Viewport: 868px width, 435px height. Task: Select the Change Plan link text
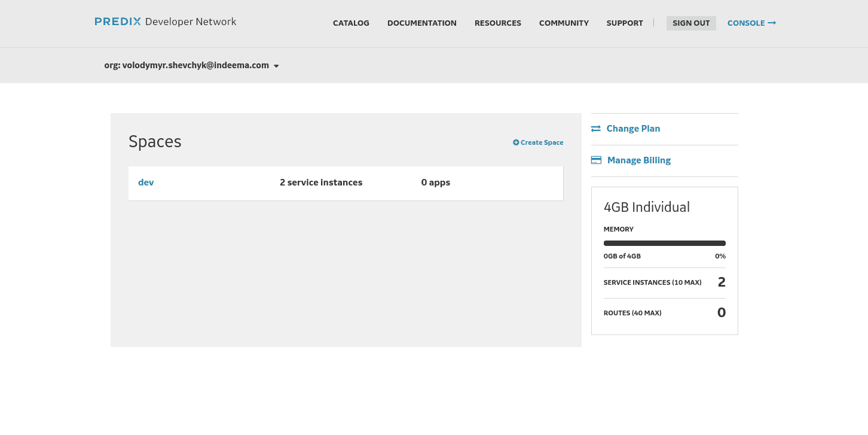[633, 129]
